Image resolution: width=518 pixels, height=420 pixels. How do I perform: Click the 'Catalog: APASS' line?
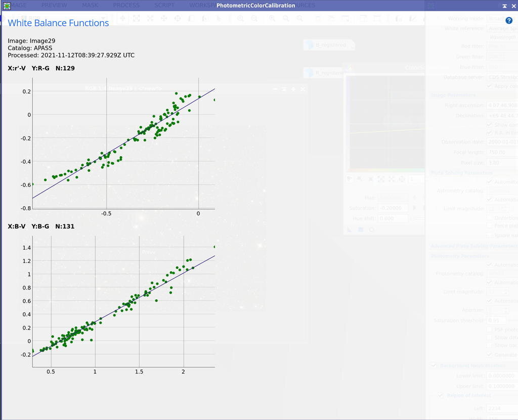point(30,48)
